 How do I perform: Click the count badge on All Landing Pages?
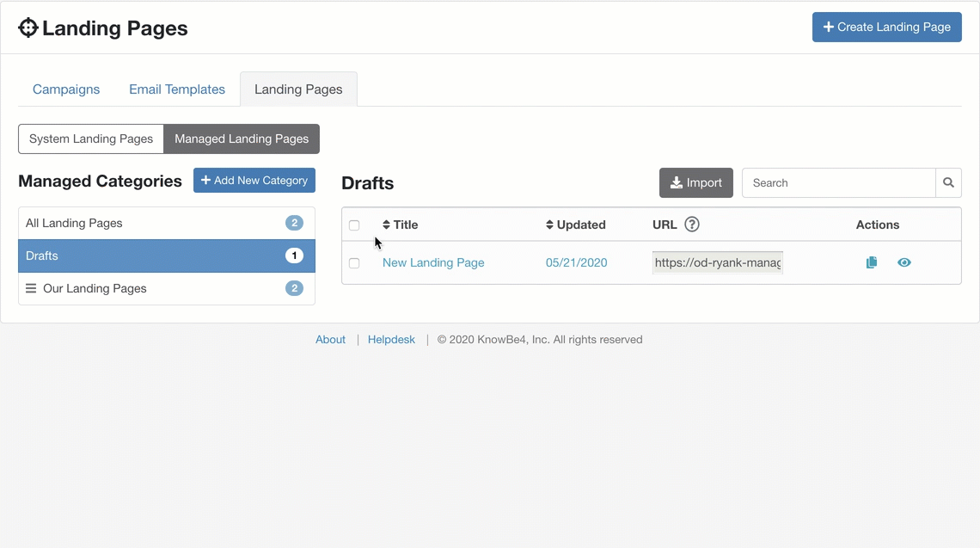click(x=294, y=224)
